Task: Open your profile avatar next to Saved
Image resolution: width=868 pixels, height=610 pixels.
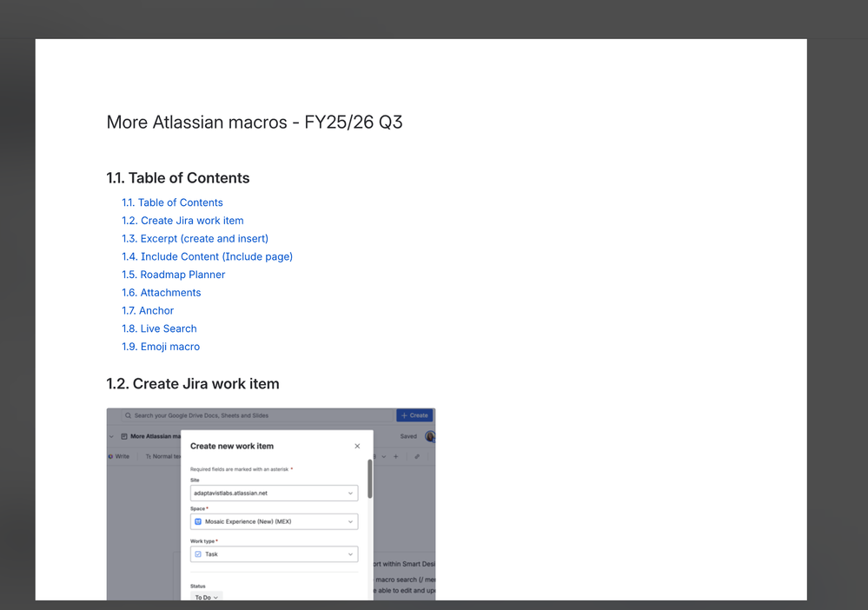Action: (430, 436)
